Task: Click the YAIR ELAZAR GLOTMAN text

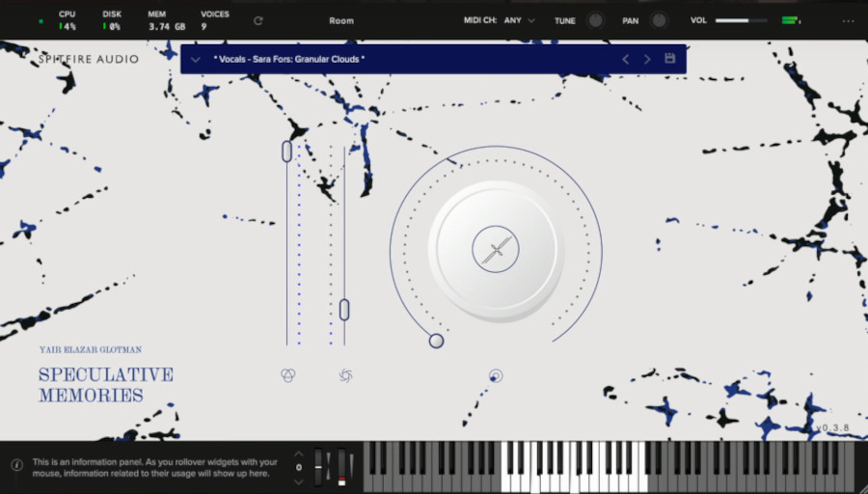Action: pyautogui.click(x=91, y=349)
